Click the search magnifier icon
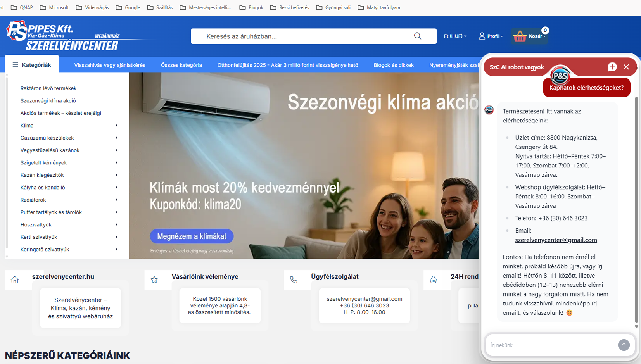The width and height of the screenshot is (641, 364). (417, 36)
